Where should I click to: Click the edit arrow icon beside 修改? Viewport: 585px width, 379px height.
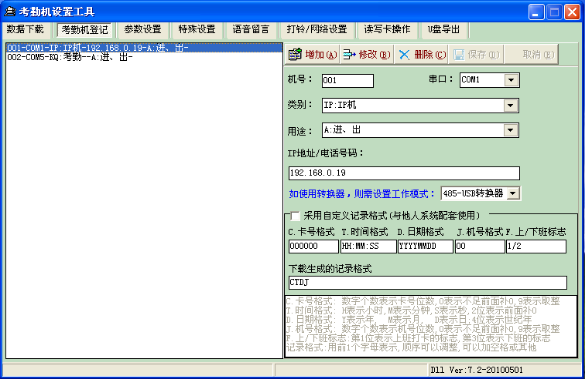[x=349, y=55]
